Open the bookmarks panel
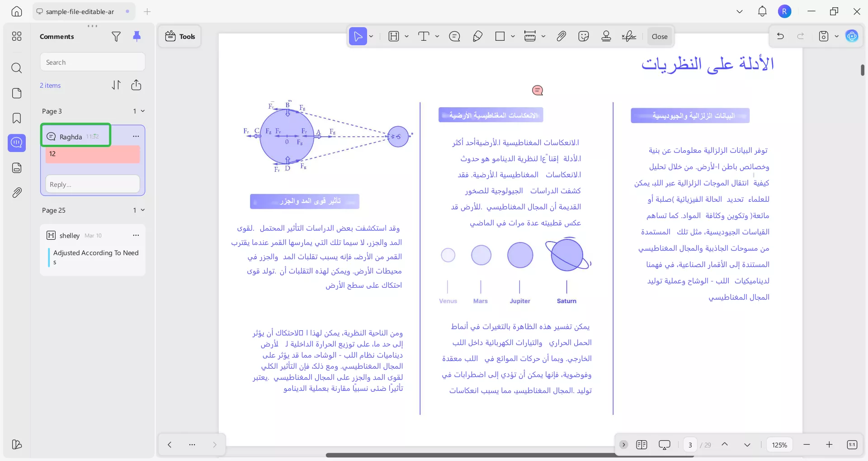 tap(17, 118)
